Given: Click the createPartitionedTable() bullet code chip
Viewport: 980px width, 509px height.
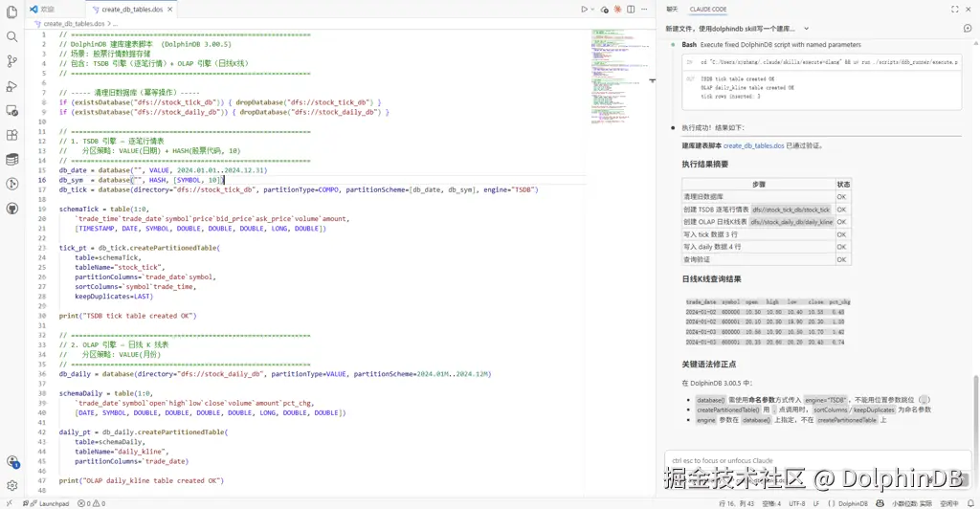Looking at the screenshot, I should pos(728,409).
